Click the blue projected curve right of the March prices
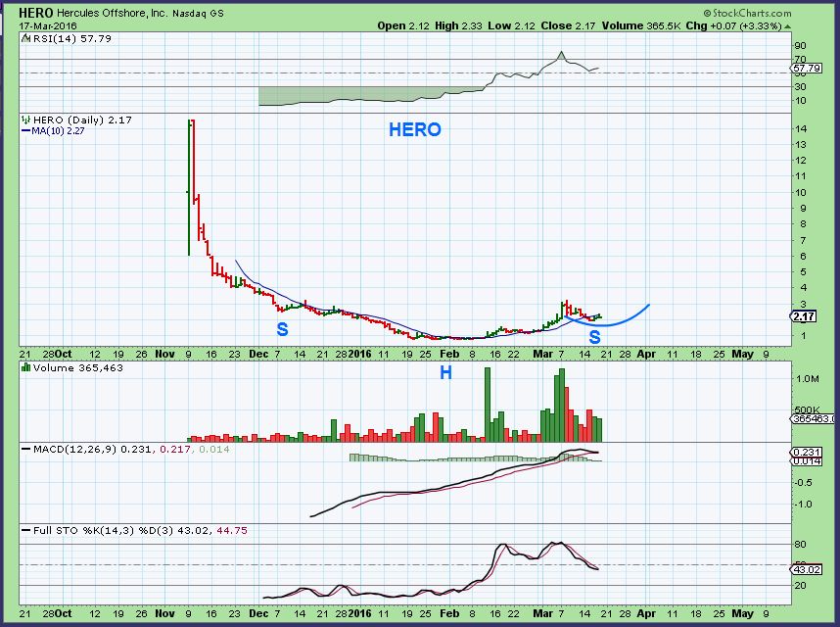The image size is (840, 627). [x=608, y=317]
